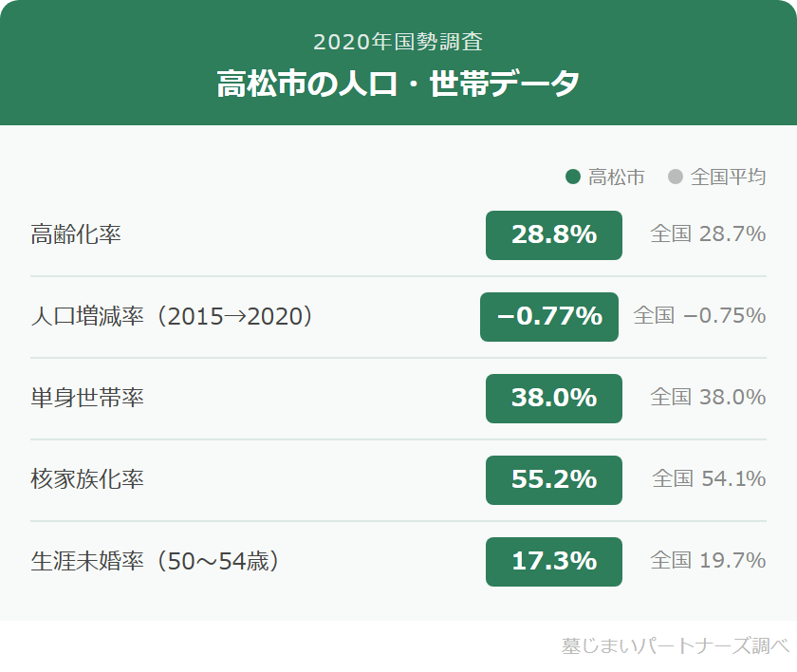Click the 2020年国勢調査 subtitle

point(398,42)
